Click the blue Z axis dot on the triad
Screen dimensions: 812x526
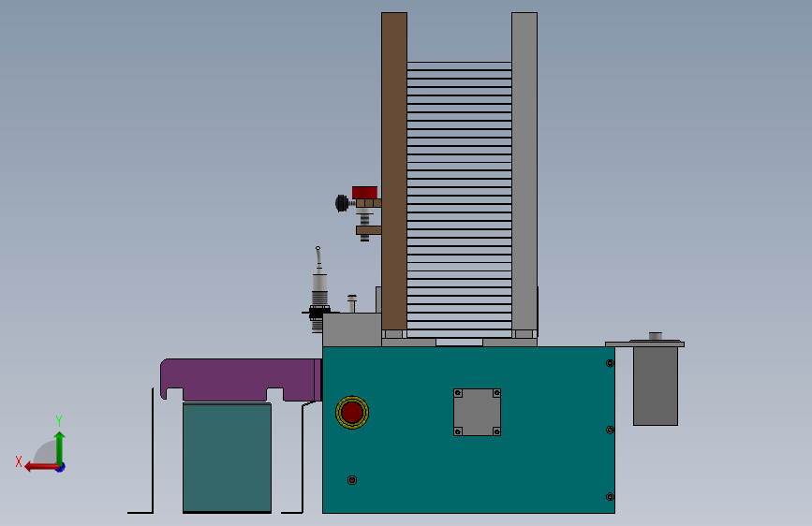coord(61,468)
